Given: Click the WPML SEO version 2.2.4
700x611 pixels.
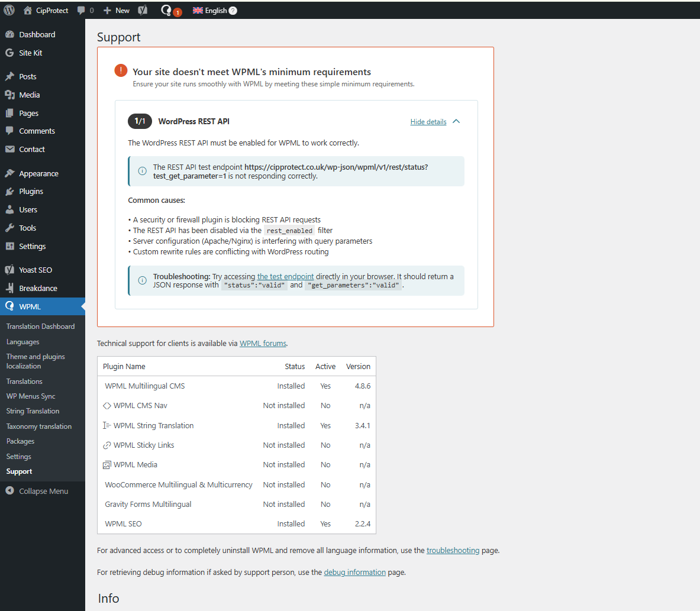Looking at the screenshot, I should pyautogui.click(x=363, y=524).
